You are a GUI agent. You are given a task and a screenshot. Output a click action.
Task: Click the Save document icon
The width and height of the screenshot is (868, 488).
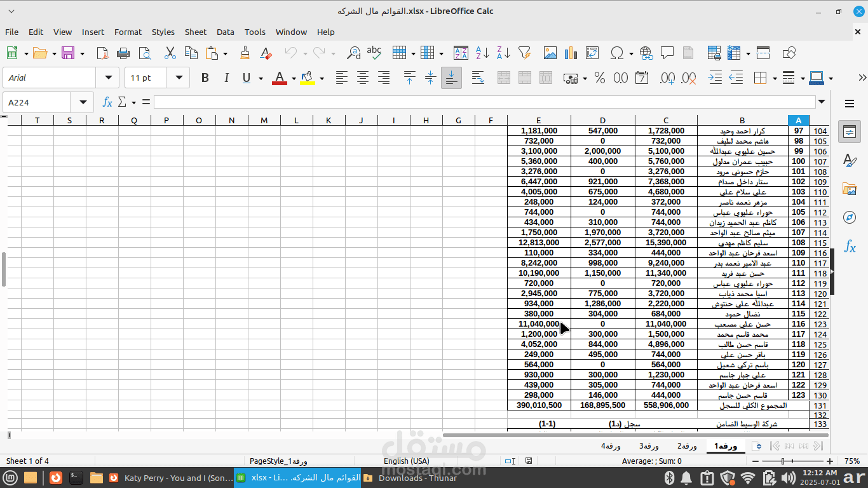click(x=67, y=53)
